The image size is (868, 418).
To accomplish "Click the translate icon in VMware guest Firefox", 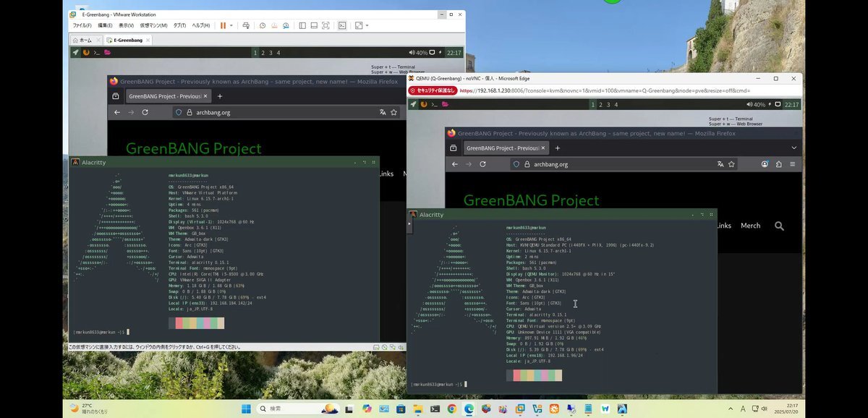I will click(383, 112).
